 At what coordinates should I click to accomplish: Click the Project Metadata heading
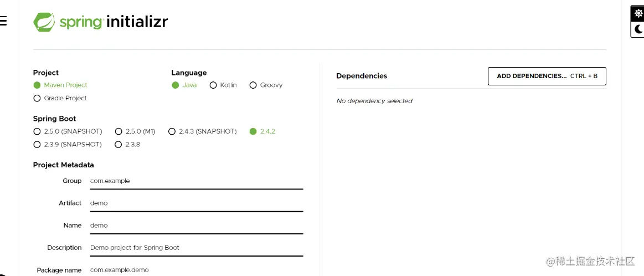[64, 165]
